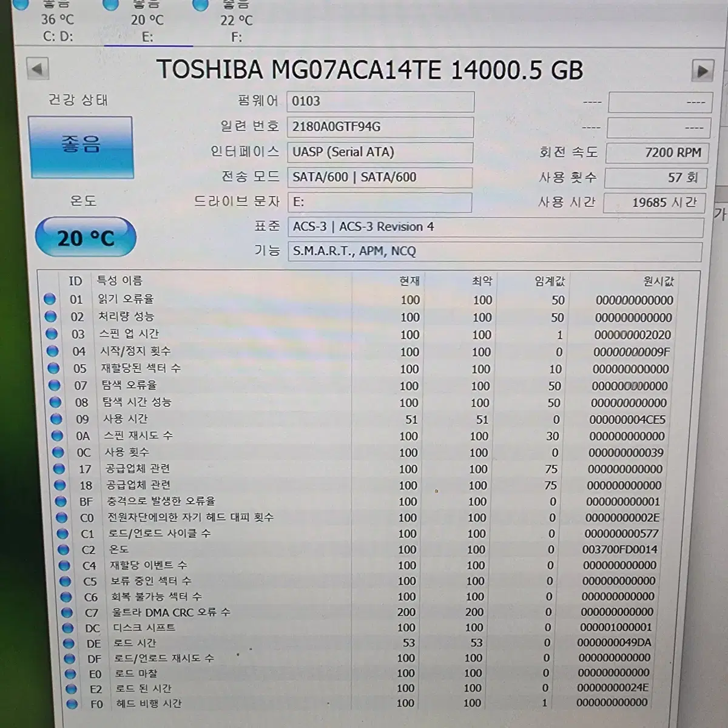Click the status dot for attribute 04
This screenshot has width=728, height=728.
[53, 351]
